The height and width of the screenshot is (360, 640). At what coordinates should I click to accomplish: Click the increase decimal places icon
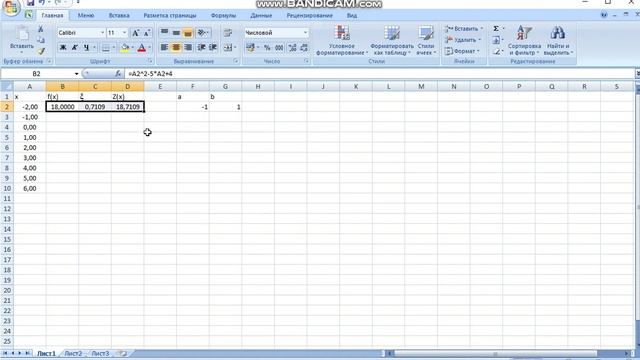[x=292, y=48]
